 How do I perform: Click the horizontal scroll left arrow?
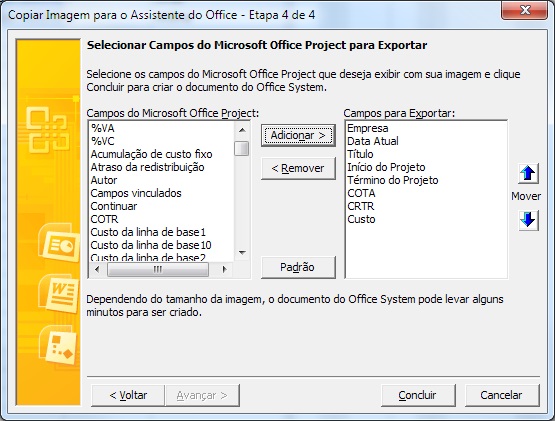[x=97, y=269]
